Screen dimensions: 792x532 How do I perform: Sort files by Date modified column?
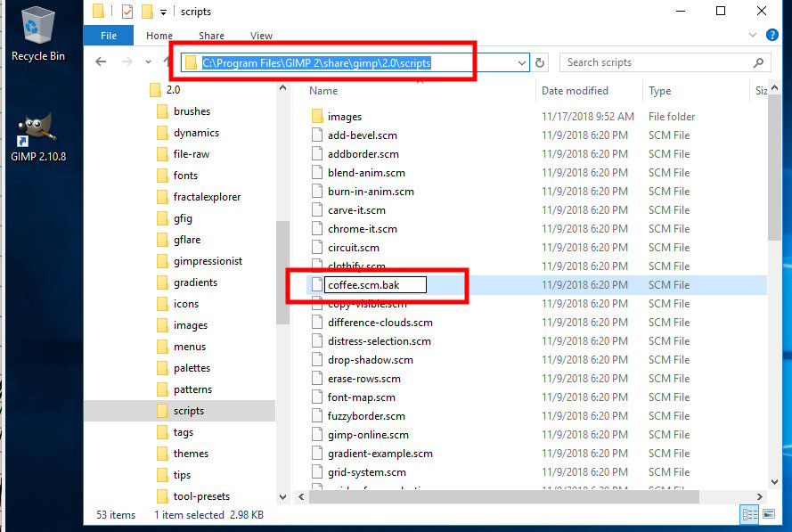tap(575, 90)
